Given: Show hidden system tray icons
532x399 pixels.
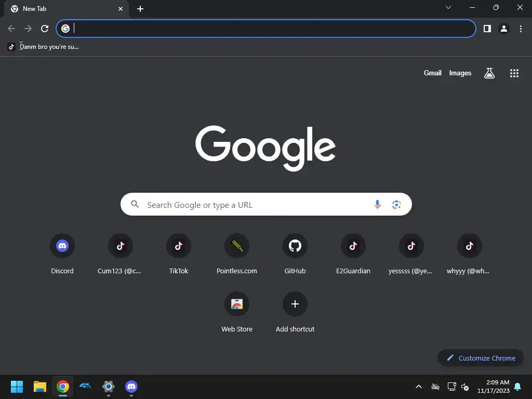Looking at the screenshot, I should [419, 387].
